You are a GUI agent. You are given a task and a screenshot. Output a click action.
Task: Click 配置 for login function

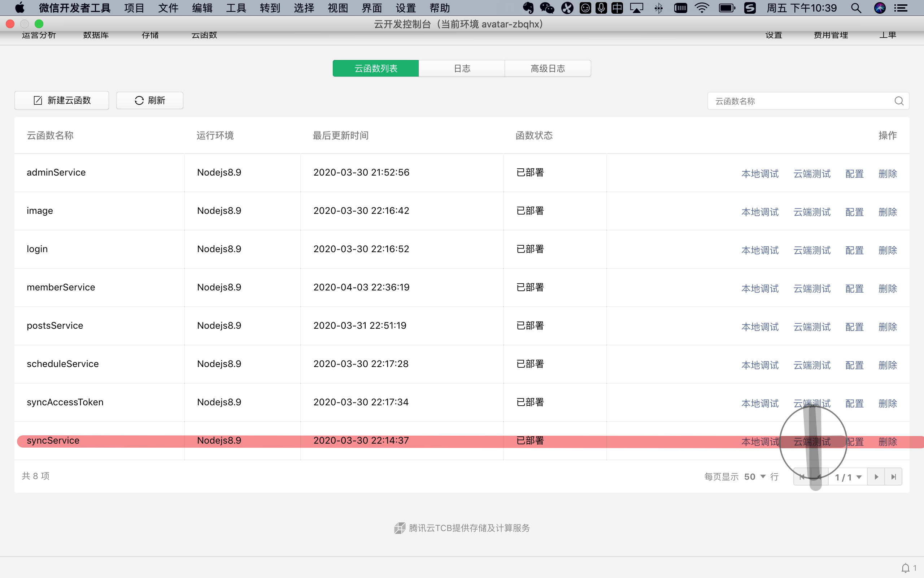click(854, 250)
